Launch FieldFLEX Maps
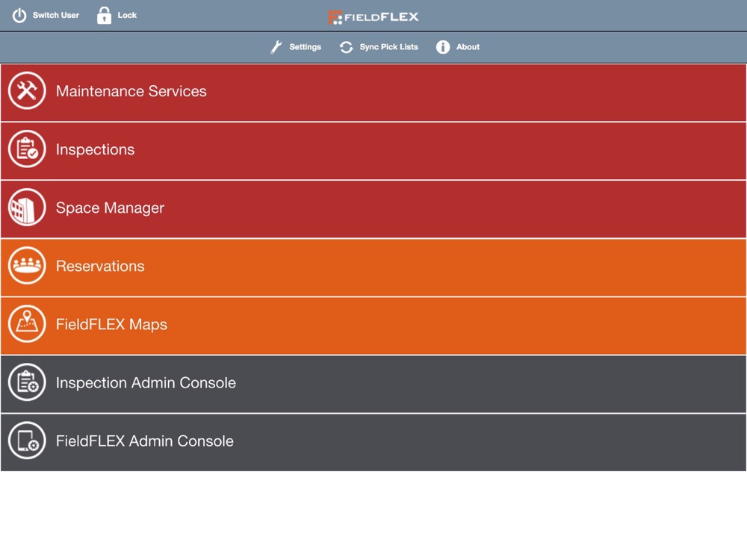747x560 pixels. (373, 326)
